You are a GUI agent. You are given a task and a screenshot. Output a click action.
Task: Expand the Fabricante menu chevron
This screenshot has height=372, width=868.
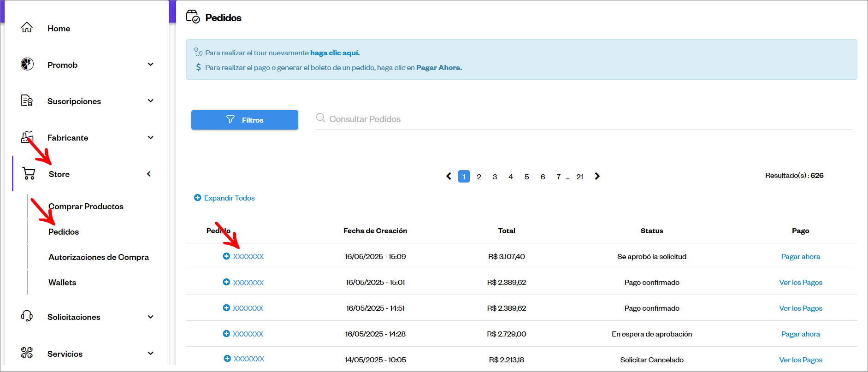tap(150, 137)
